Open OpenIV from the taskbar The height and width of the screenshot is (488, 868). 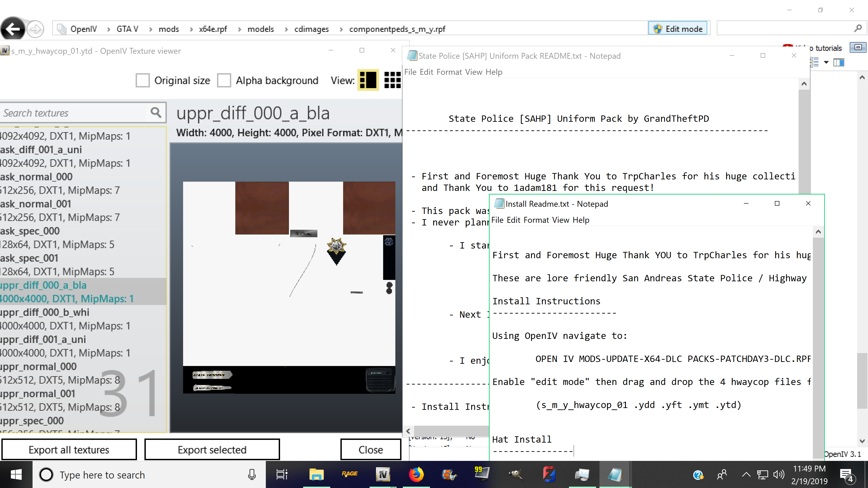[383, 474]
